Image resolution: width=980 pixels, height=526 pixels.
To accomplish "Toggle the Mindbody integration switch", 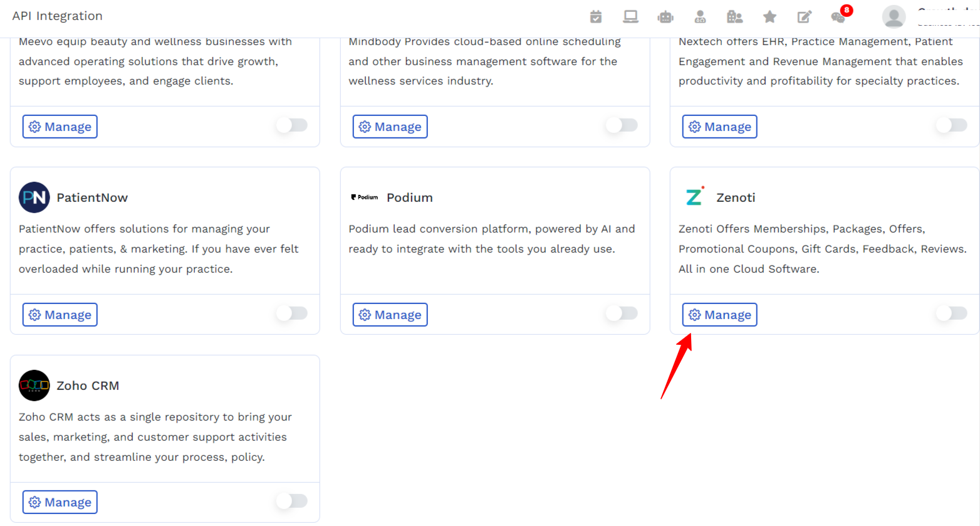I will tap(622, 125).
